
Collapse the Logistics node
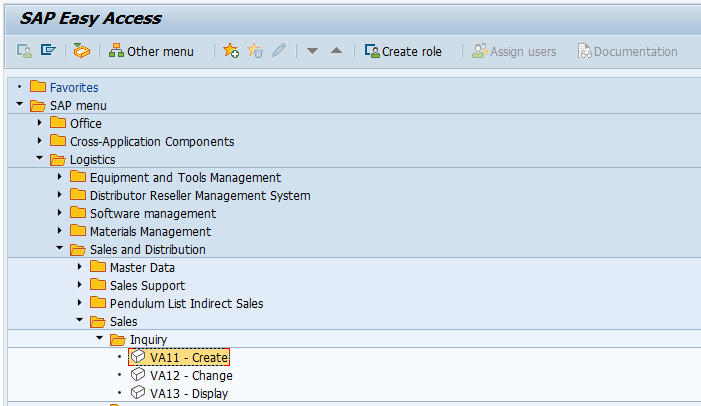39,158
